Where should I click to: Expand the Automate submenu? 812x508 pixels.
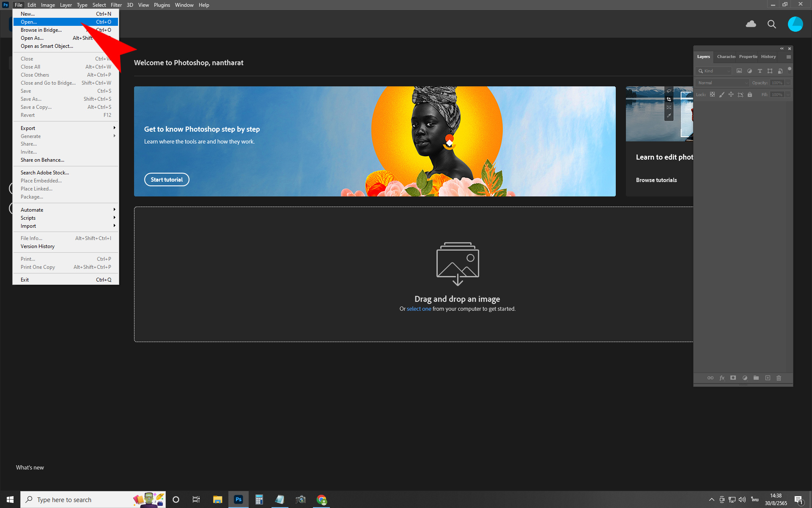point(66,210)
